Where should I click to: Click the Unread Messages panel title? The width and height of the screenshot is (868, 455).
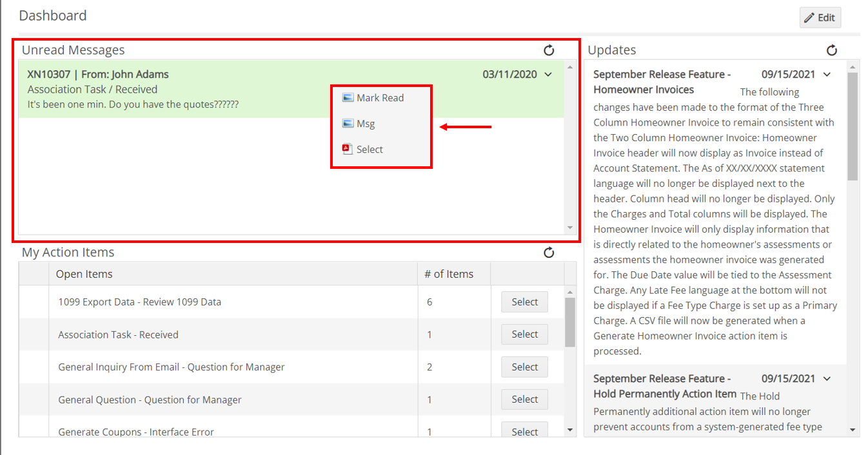point(74,50)
